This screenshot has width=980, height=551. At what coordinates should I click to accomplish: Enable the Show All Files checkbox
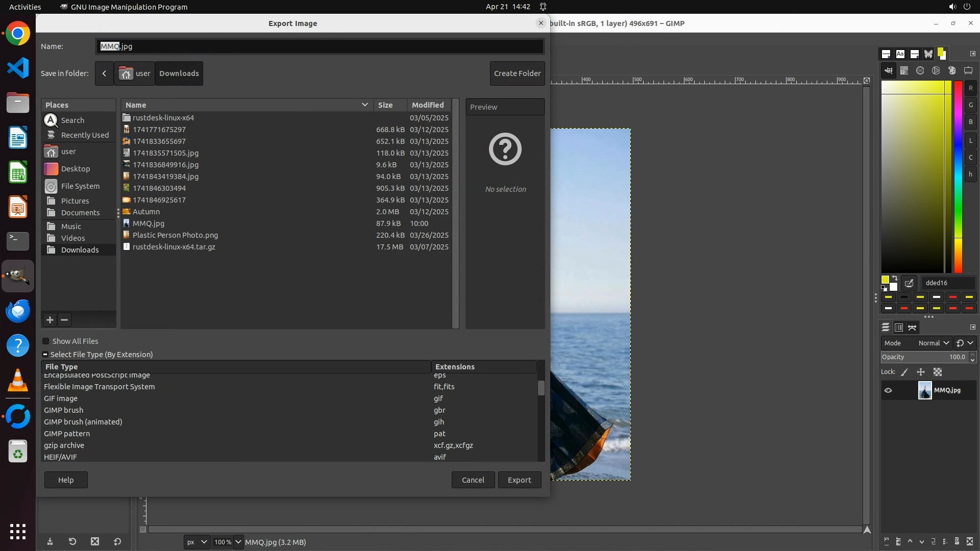point(46,341)
